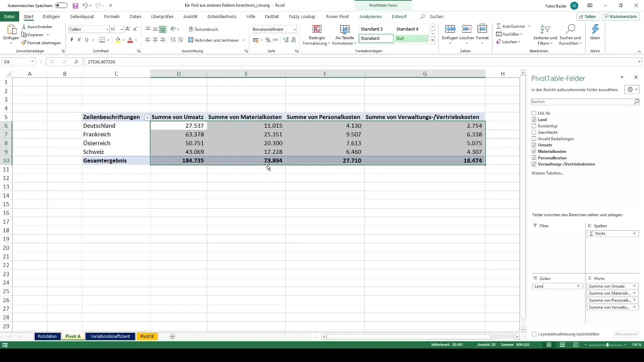Viewport: 644px width, 362px height.
Task: Switch to page layout view icon
Action: pos(562,345)
